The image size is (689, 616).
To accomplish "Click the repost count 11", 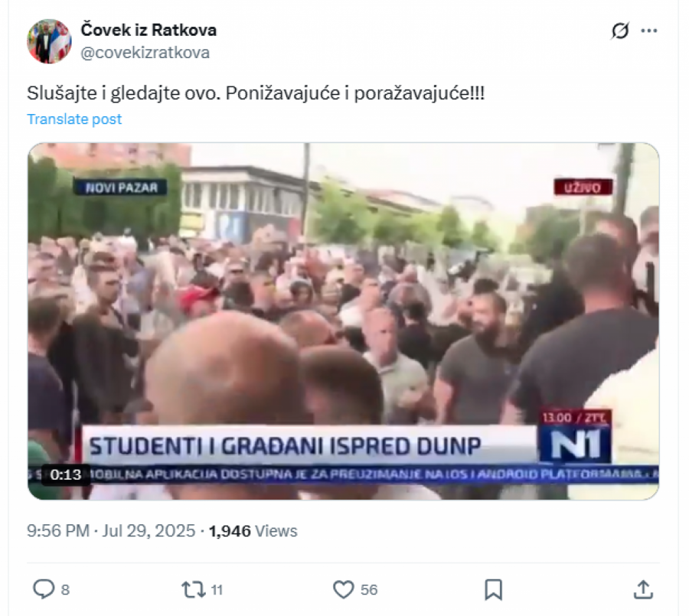I will pyautogui.click(x=217, y=590).
